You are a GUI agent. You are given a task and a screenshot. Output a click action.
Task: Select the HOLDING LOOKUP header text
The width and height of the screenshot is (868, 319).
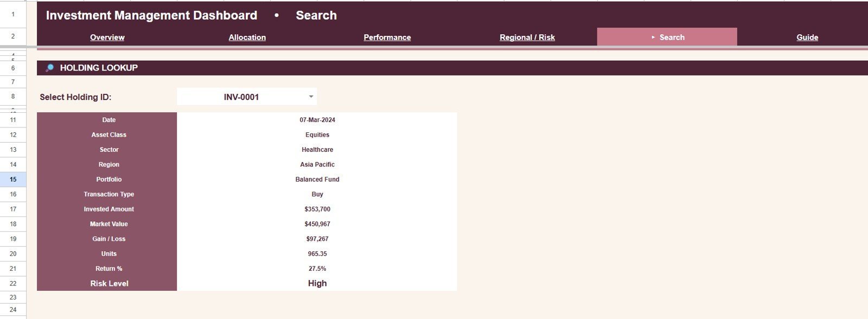click(x=99, y=68)
